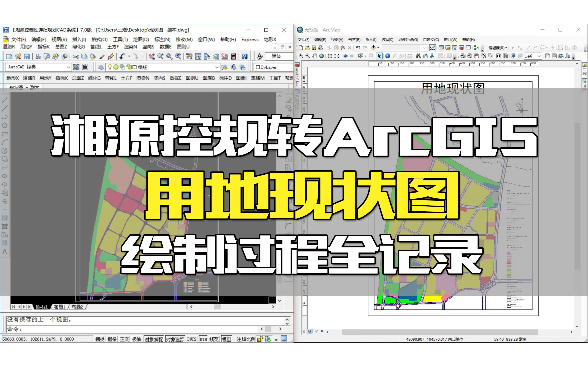Screen dimensions: 588x367
Task: Toggle 对象追踪 in CAD status bar
Action: [x=175, y=339]
